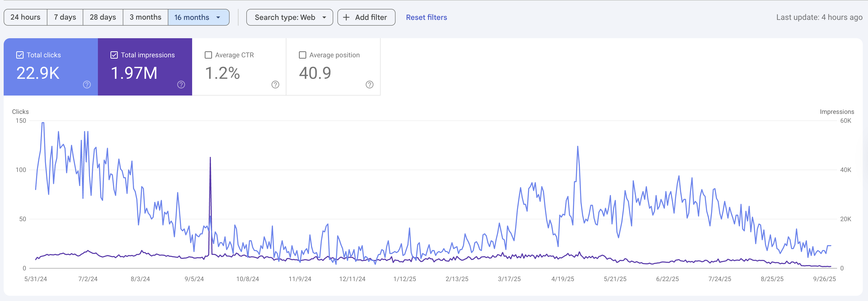The height and width of the screenshot is (301, 868).
Task: Open Average position help question mark
Action: [x=369, y=85]
